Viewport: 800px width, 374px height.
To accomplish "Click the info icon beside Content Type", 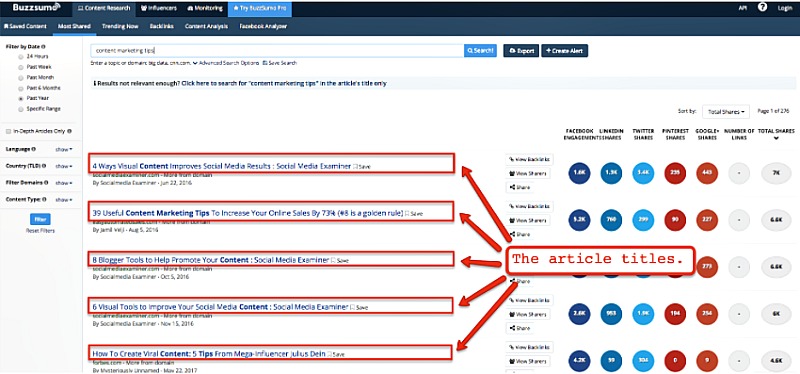I will point(44,200).
